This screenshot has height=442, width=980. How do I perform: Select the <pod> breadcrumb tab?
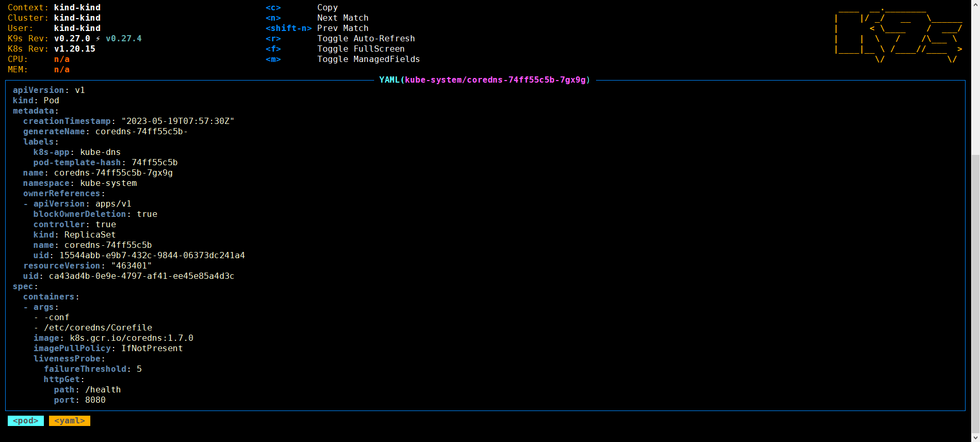click(x=26, y=421)
